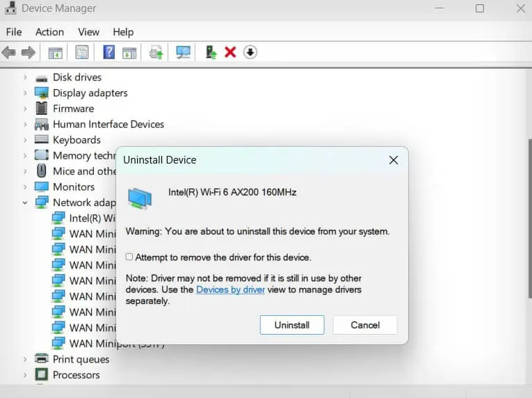Image resolution: width=532 pixels, height=398 pixels.
Task: Click the red X Uninstall device icon
Action: [230, 52]
